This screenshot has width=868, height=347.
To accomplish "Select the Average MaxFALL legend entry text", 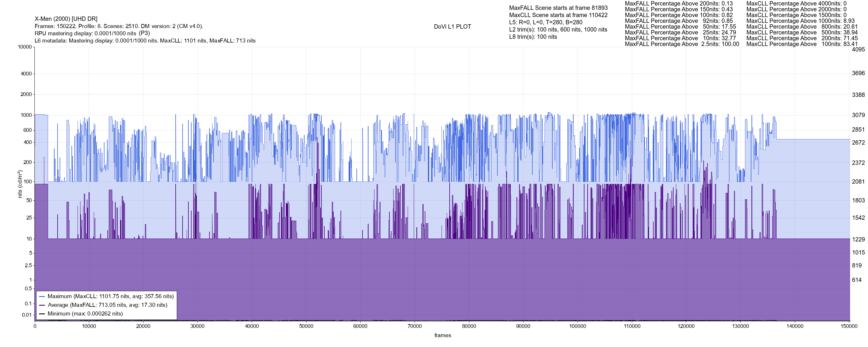I will pyautogui.click(x=108, y=305).
